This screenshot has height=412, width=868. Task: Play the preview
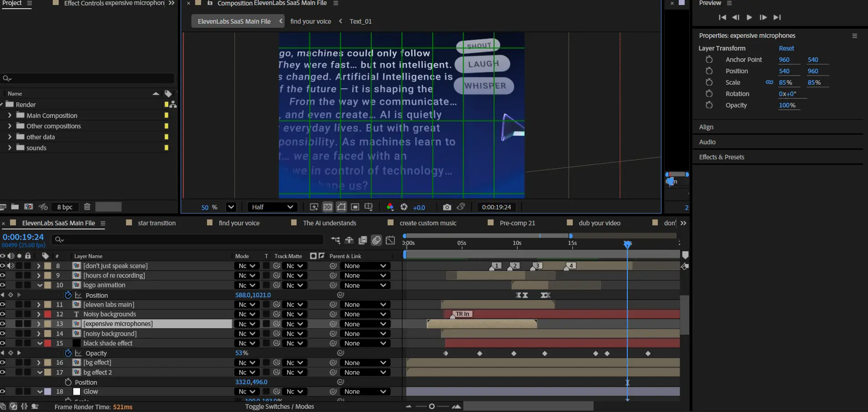tap(749, 17)
